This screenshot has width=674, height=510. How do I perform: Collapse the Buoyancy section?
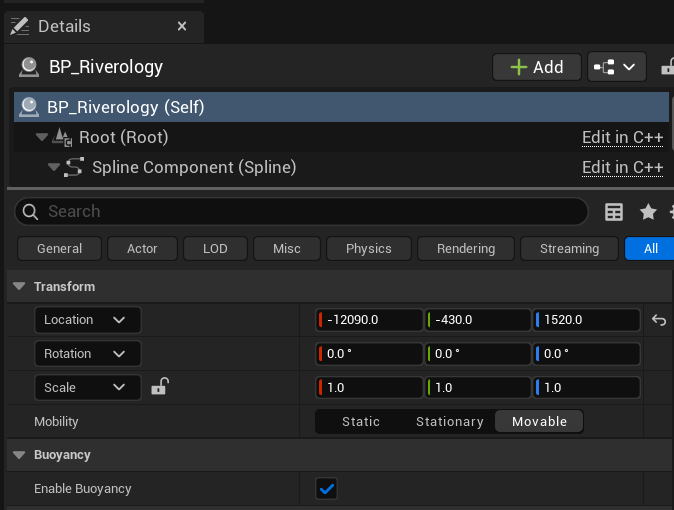click(x=19, y=455)
